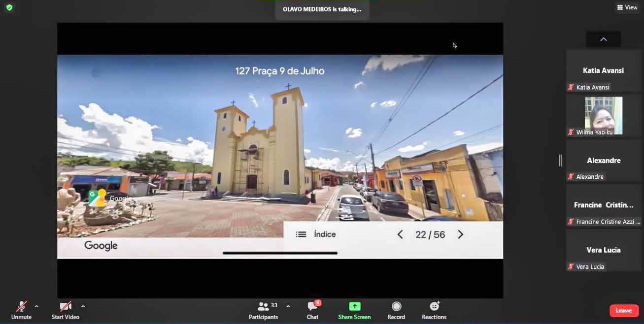Open the View layout menu
The width and height of the screenshot is (644, 324).
click(x=627, y=7)
